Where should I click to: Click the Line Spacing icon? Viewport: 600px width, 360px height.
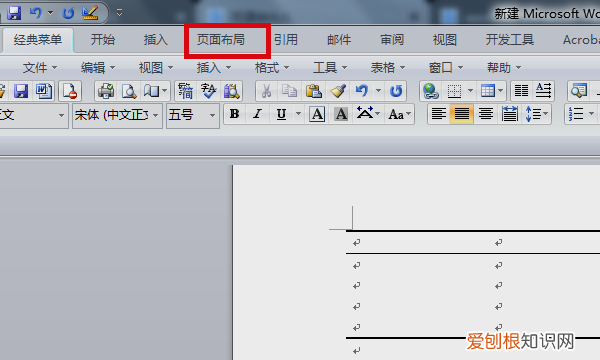(533, 114)
